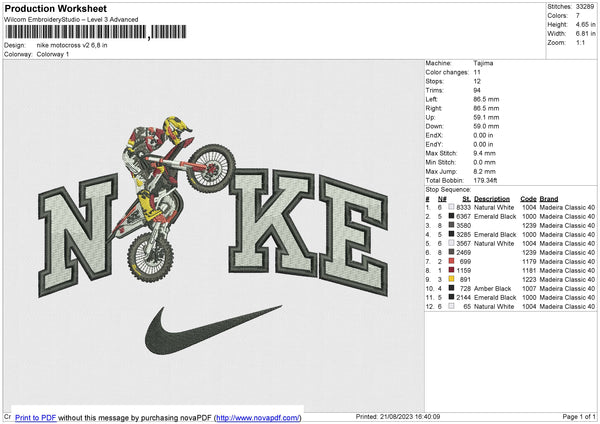Click the embroidered letter N in the preview

pos(78,235)
